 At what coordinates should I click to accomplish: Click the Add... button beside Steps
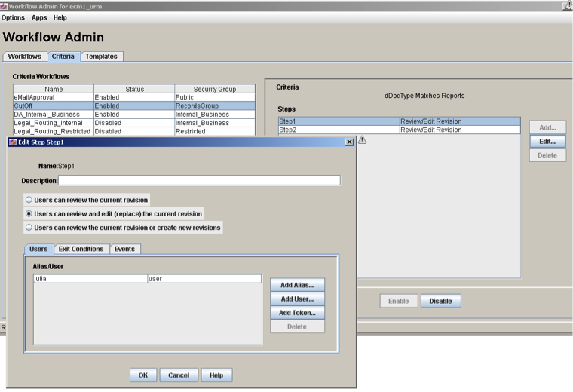(547, 127)
